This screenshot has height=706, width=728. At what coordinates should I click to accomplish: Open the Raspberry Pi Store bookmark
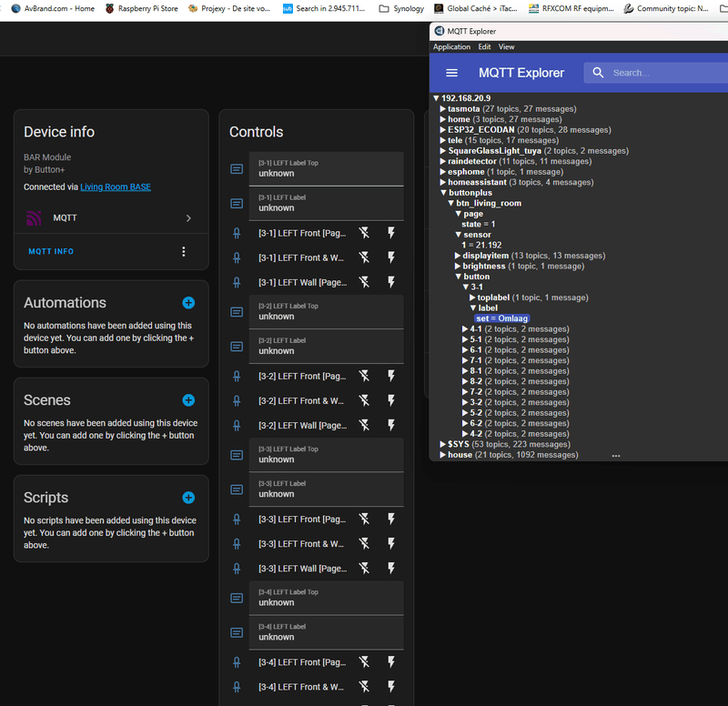coord(142,8)
